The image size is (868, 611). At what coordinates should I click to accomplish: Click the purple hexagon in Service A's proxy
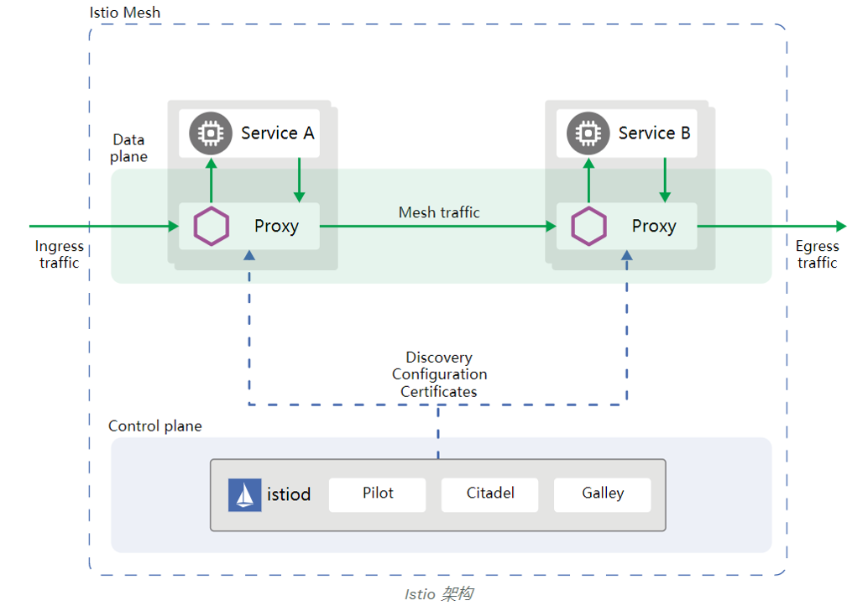[x=211, y=227]
